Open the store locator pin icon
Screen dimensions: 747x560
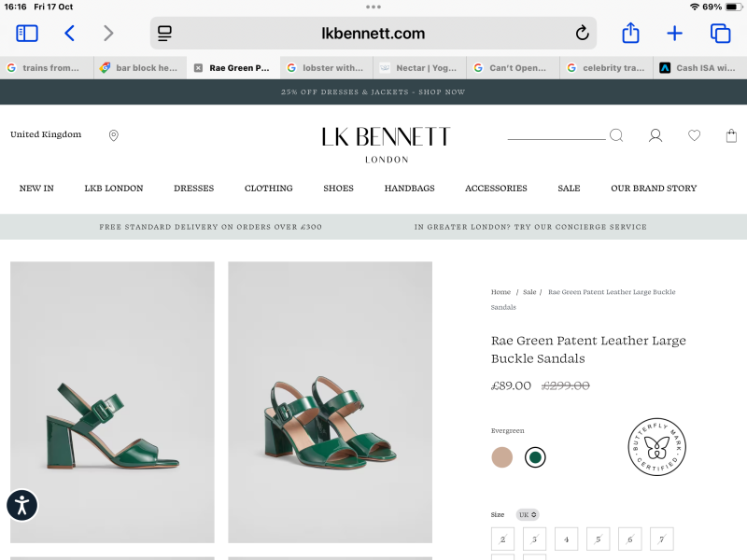coord(113,135)
